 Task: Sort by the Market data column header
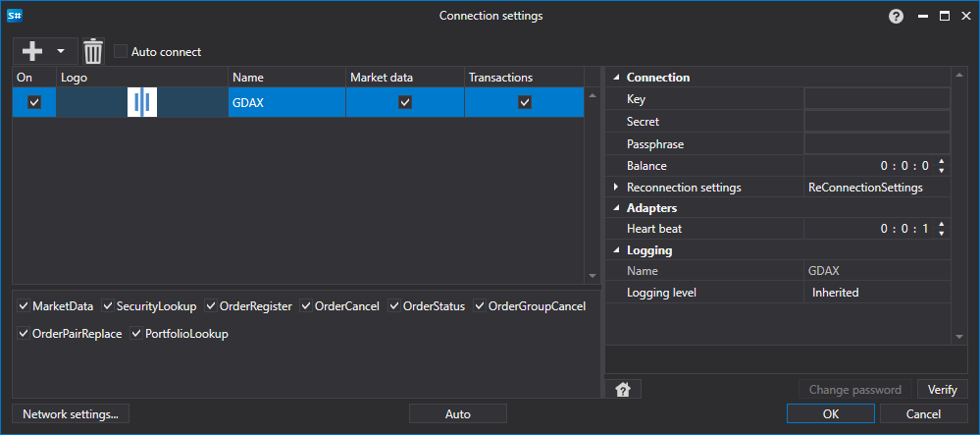pyautogui.click(x=405, y=78)
